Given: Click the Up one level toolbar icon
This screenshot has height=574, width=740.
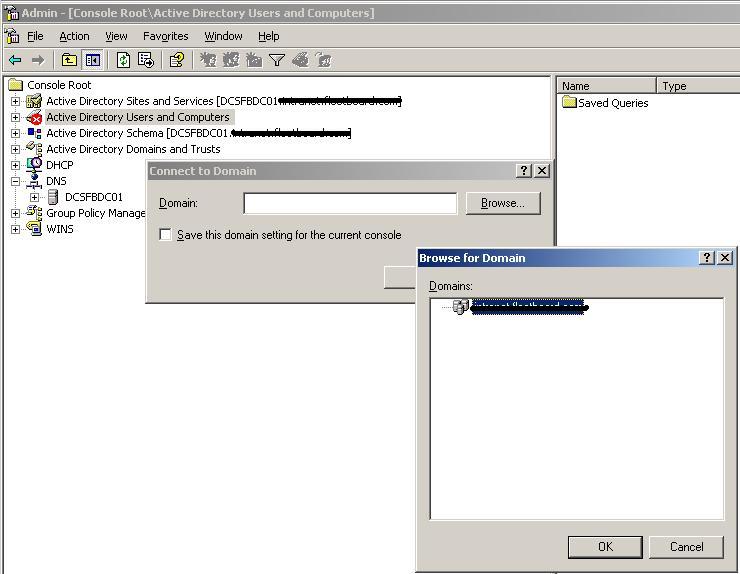Looking at the screenshot, I should tap(69, 60).
